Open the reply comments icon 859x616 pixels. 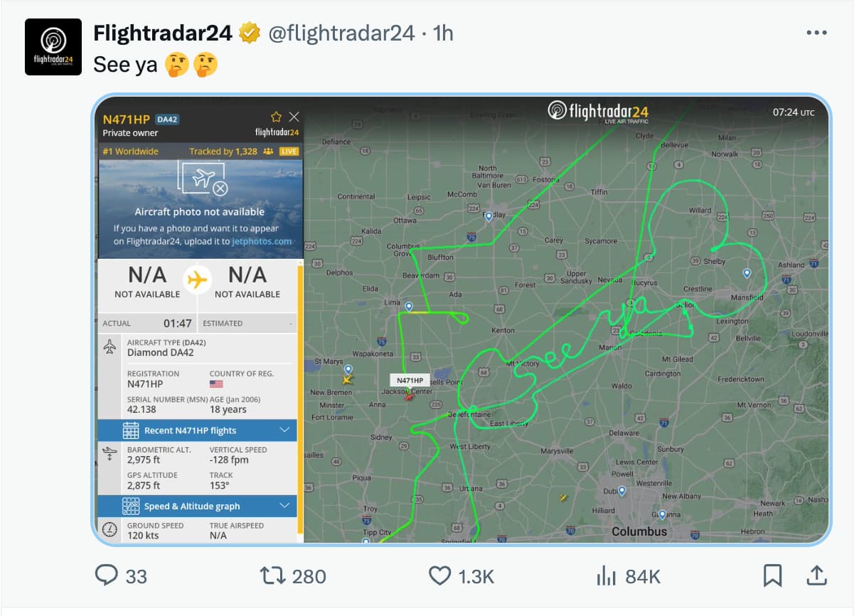[x=106, y=575]
